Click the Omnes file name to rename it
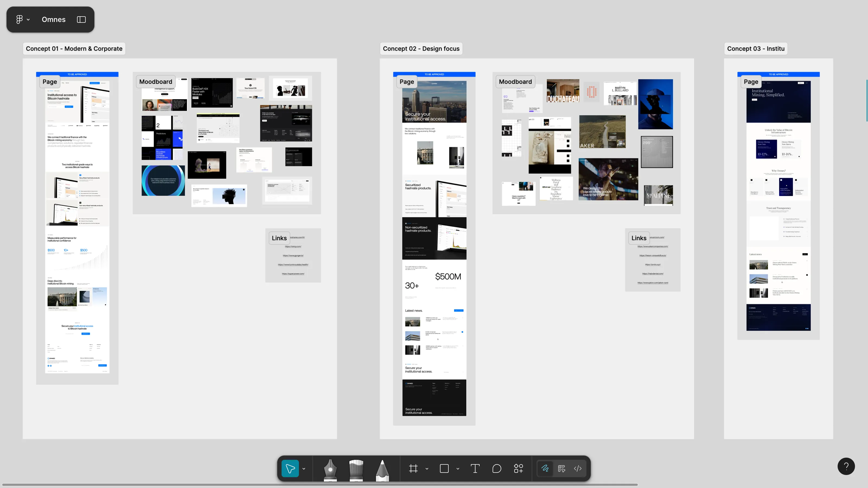Screen dimensions: 868x488 53,19
